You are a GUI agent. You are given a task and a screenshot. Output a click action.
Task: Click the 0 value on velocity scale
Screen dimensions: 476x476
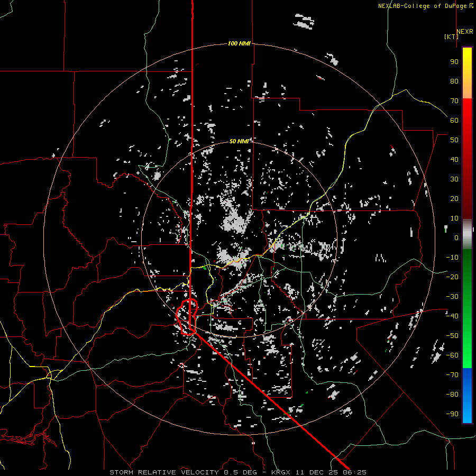point(456,238)
